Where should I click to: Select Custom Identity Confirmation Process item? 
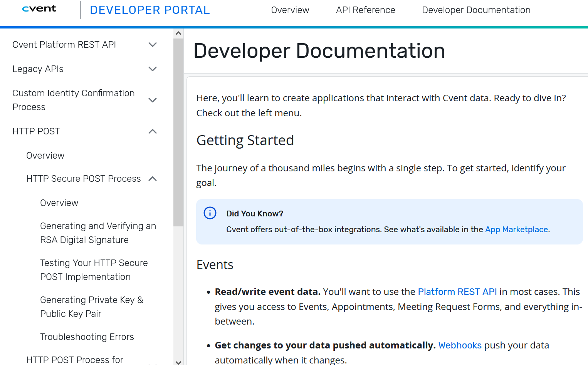[74, 100]
